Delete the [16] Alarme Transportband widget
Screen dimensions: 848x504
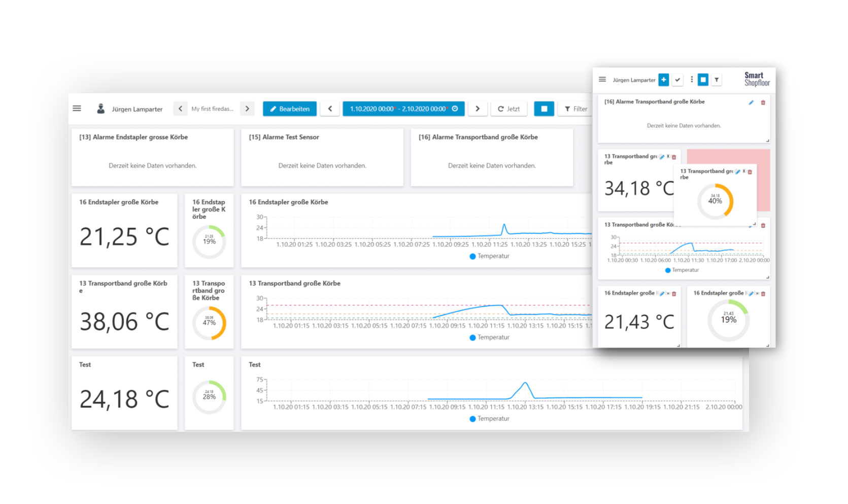(763, 103)
